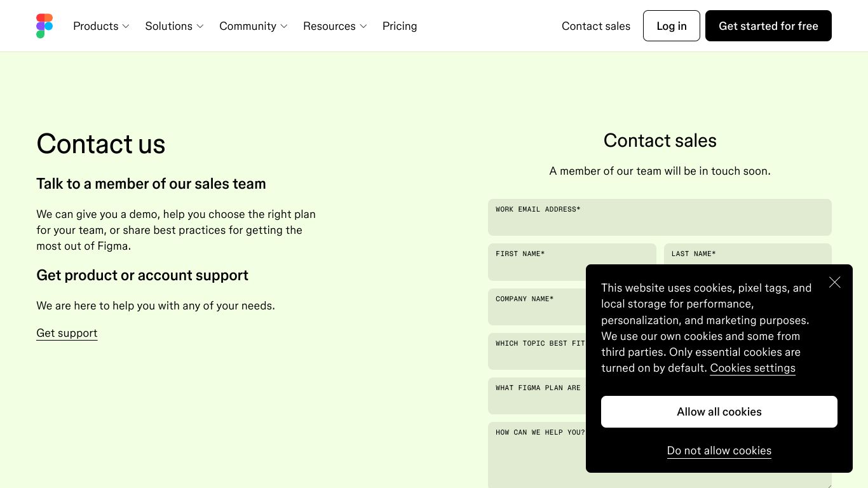Open the Which Topic Best Fits dropdown
Image resolution: width=868 pixels, height=488 pixels.
pyautogui.click(x=537, y=351)
